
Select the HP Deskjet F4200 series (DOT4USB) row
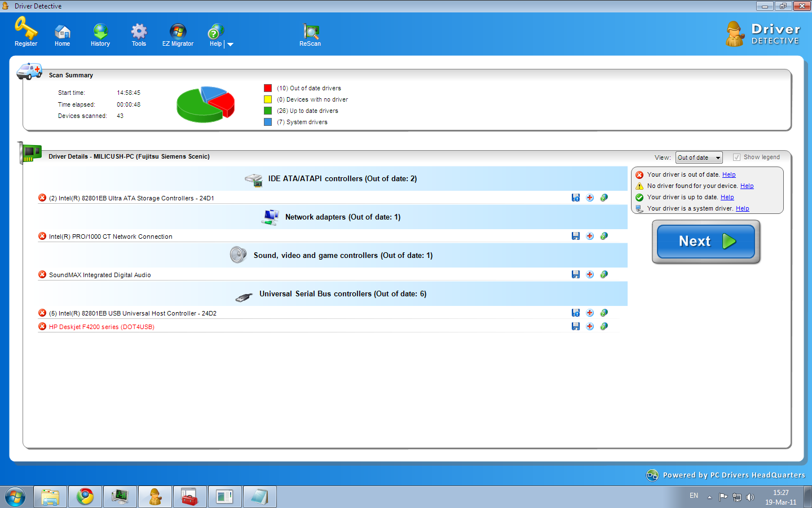(328, 327)
